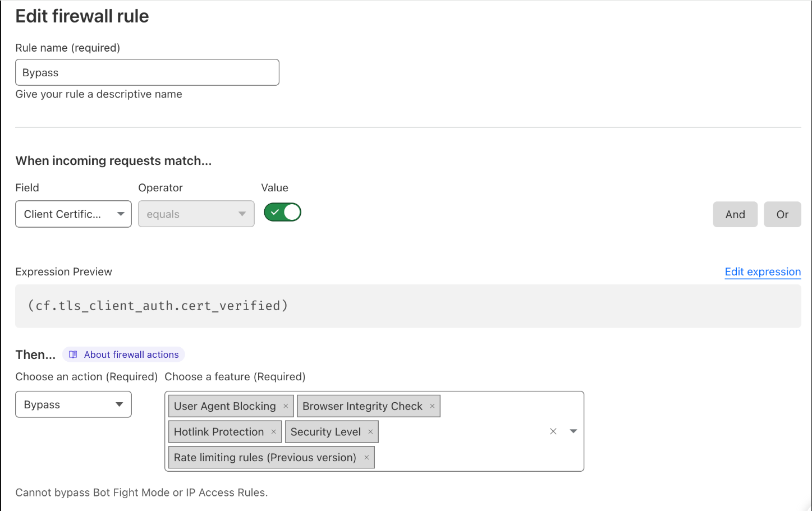Viewport: 812px width, 511px height.
Task: Remove the Rate limiting rules tag
Action: pos(366,458)
